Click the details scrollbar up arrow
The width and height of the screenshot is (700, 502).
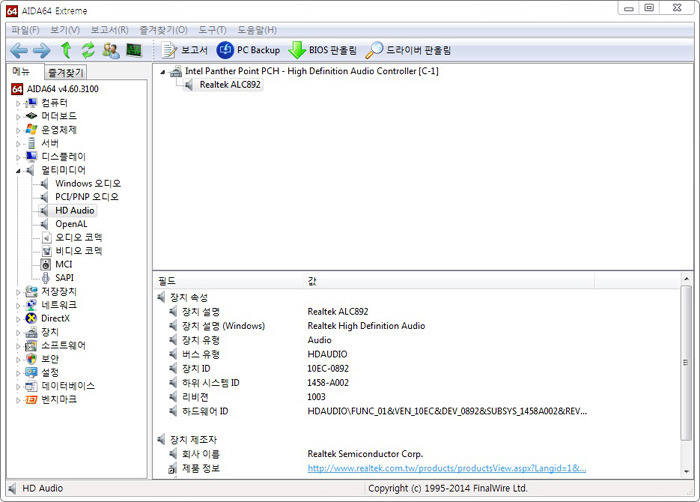(687, 279)
